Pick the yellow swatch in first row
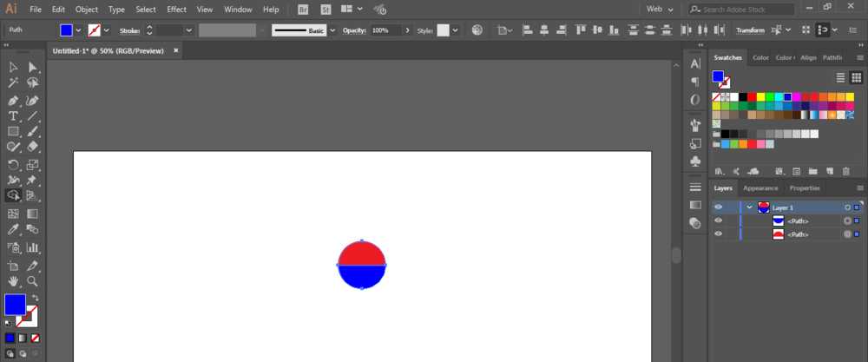This screenshot has width=868, height=362. click(x=760, y=97)
